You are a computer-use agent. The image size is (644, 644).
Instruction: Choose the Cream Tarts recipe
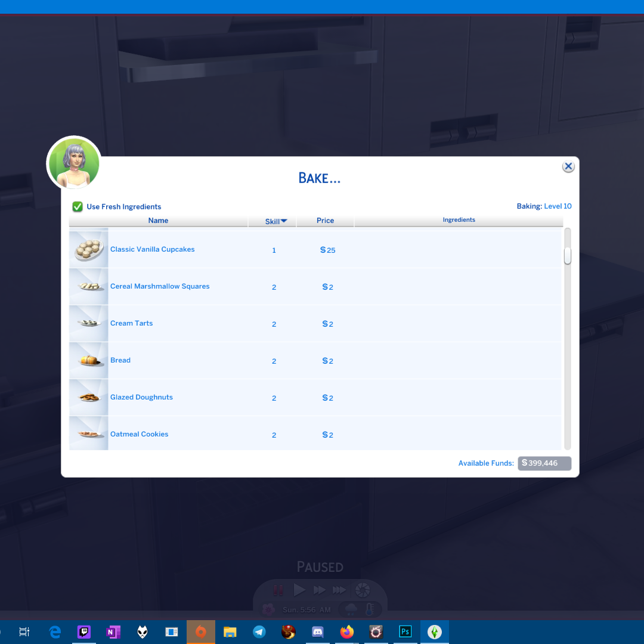click(315, 324)
